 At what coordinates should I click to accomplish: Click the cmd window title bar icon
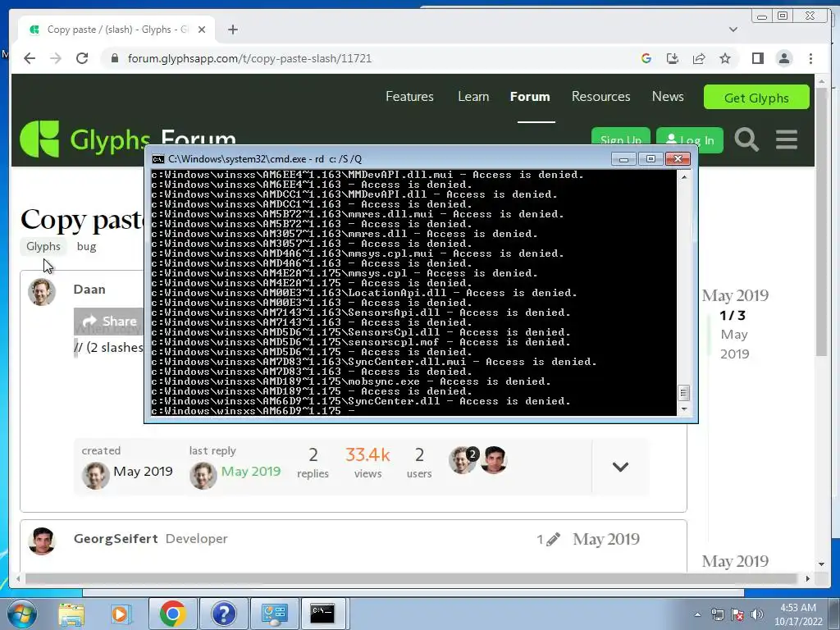click(x=157, y=159)
